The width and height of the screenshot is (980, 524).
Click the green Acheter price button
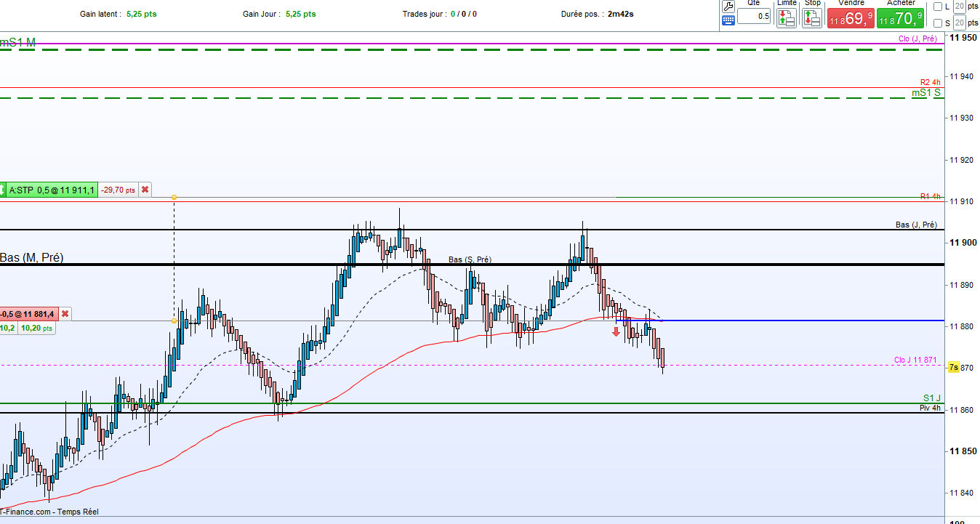(900, 18)
